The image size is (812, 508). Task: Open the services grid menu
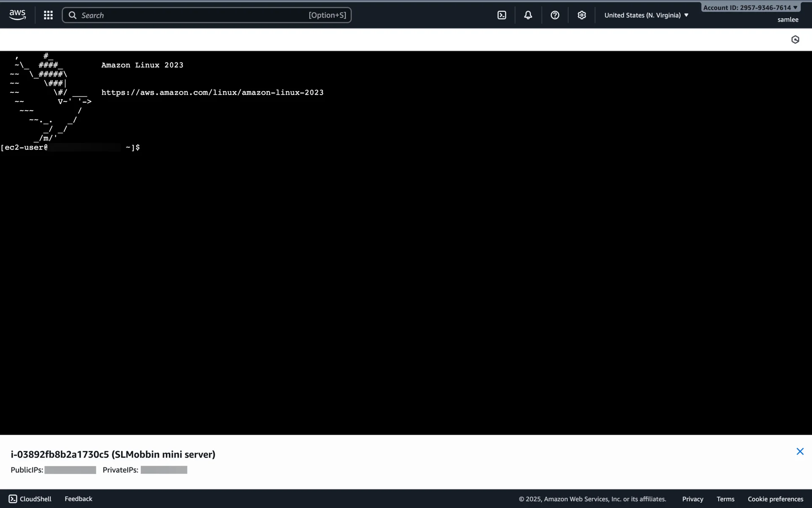tap(48, 15)
